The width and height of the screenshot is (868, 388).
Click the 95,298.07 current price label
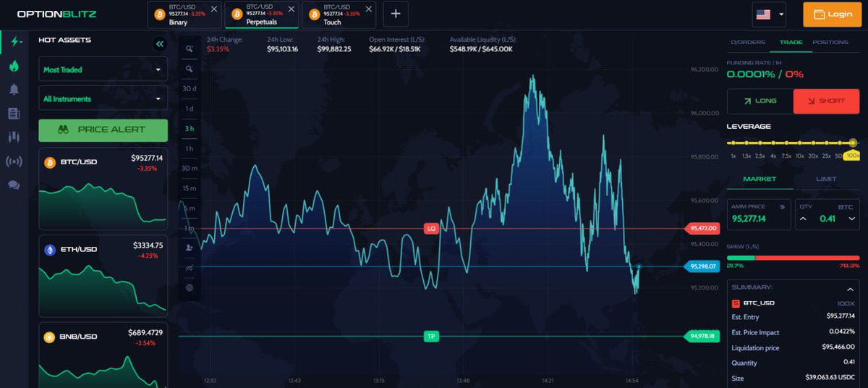tap(702, 266)
